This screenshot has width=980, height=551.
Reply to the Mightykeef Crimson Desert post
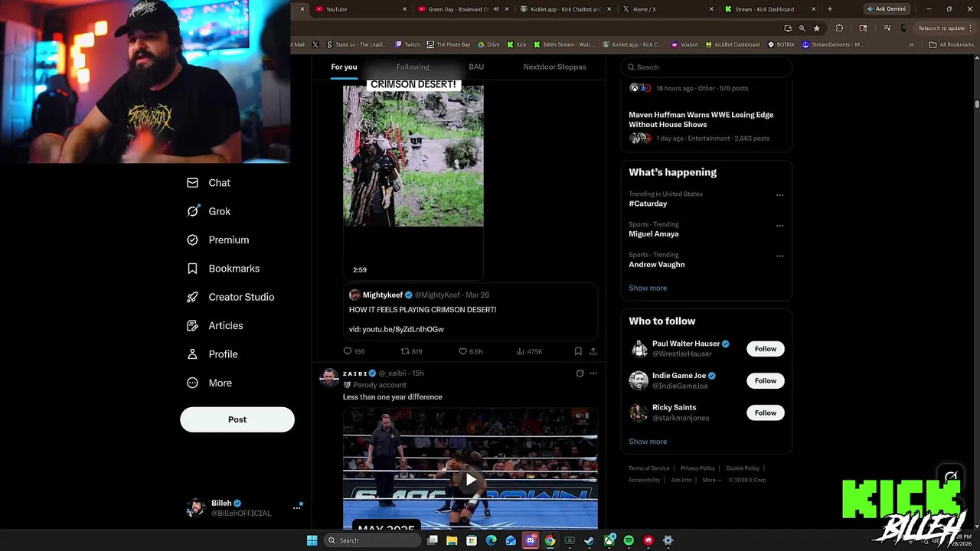coord(354,351)
